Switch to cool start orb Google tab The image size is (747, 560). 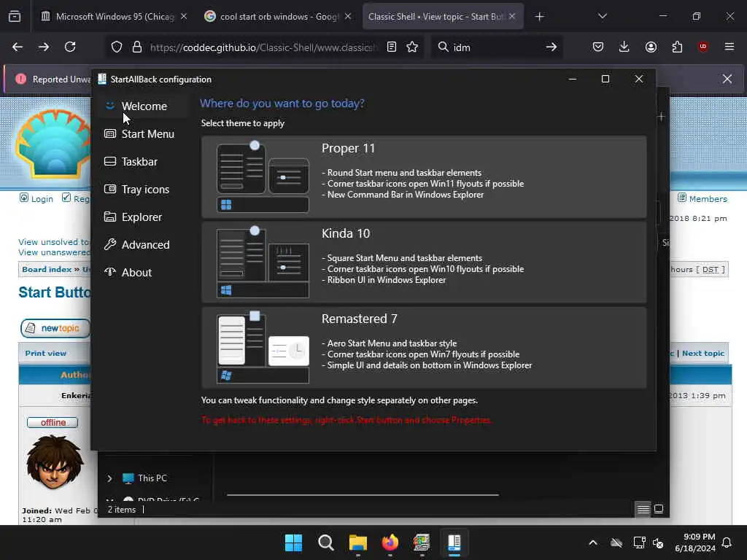click(x=278, y=16)
